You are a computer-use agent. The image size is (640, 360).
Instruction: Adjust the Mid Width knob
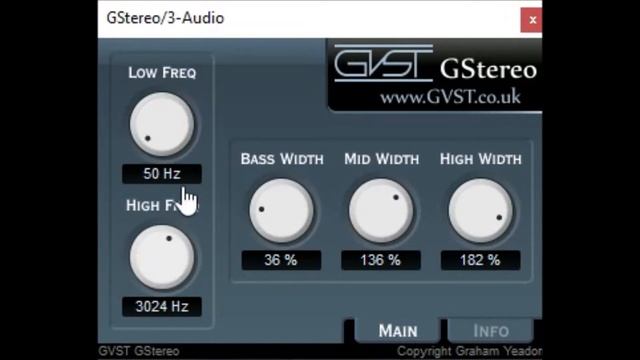coord(381,210)
